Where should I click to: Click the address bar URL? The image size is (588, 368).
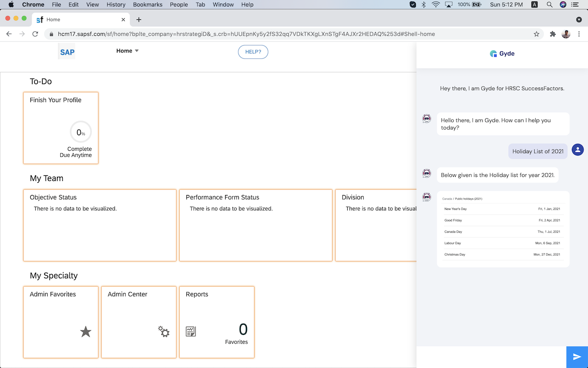tap(246, 34)
